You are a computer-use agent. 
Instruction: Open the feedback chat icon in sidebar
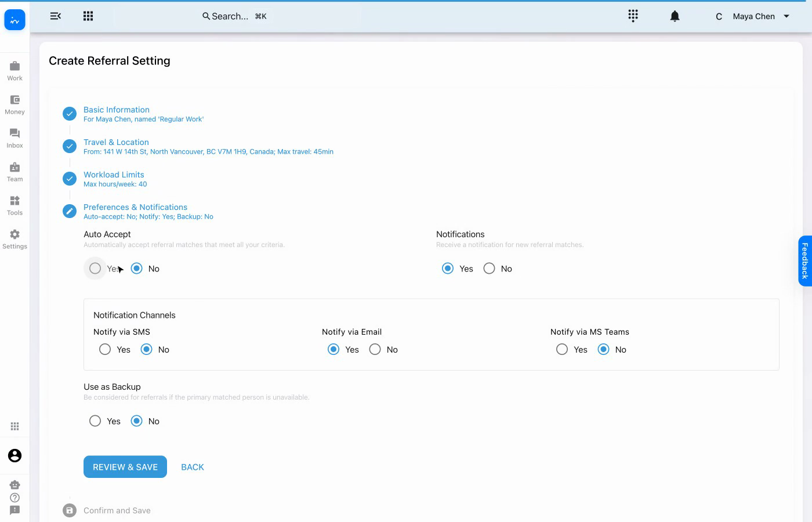15,510
